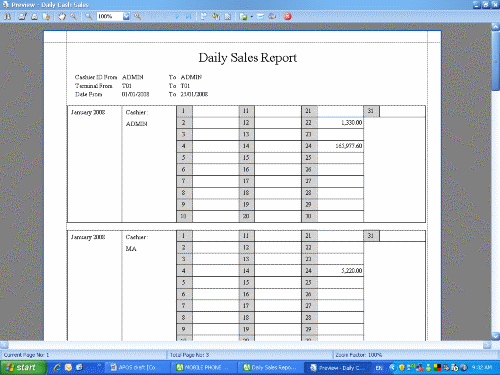Viewport: 500px width, 375px height.
Task: Switch to Daily Sales Repo taskbar window
Action: tap(270, 367)
